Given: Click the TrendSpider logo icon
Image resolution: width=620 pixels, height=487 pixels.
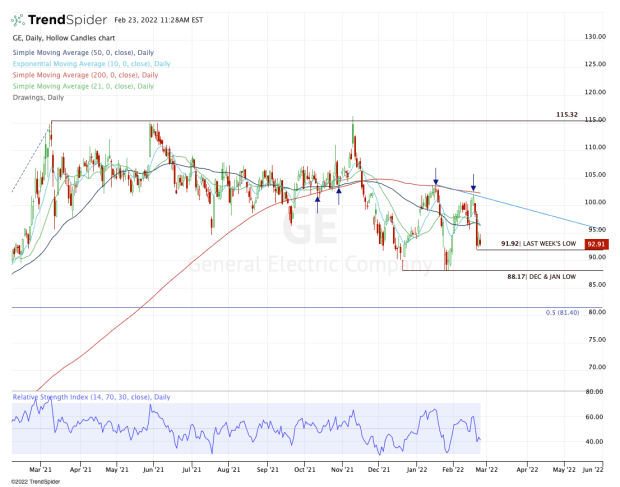Looking at the screenshot, I should pyautogui.click(x=18, y=20).
